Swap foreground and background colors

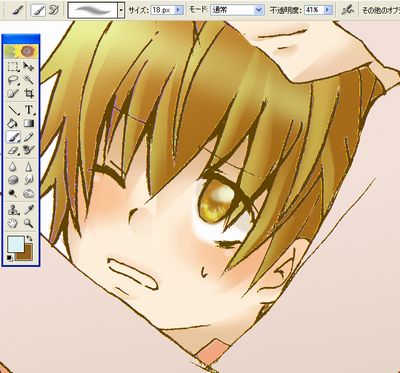tap(29, 238)
